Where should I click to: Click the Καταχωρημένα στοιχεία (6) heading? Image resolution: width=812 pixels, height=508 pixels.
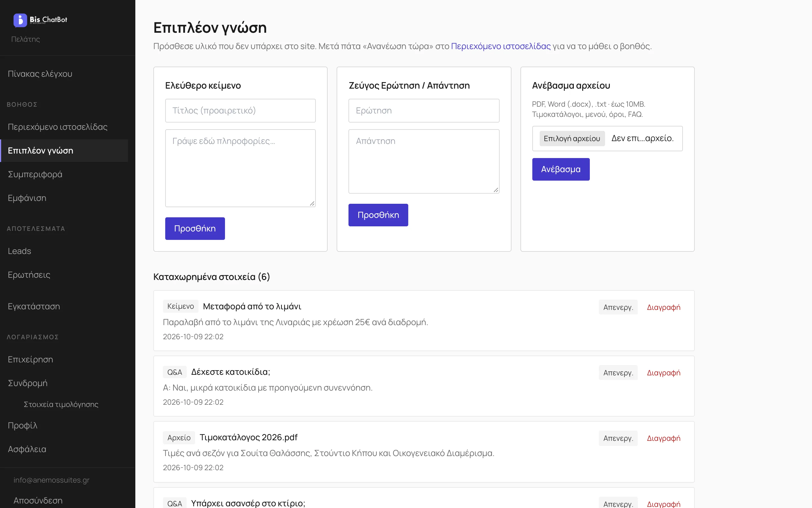click(211, 277)
